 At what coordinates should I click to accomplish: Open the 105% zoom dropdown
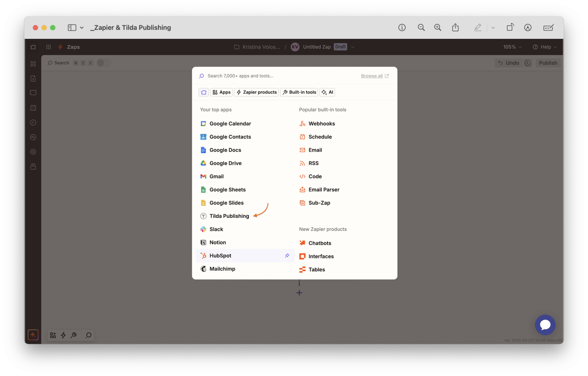(x=512, y=47)
